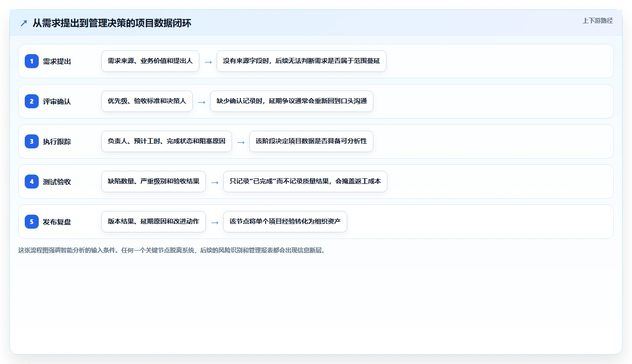Click the step 5 number badge

click(32, 222)
